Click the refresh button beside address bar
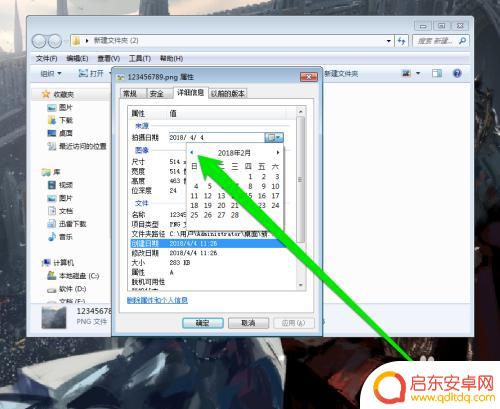The image size is (500, 409). coord(401,41)
